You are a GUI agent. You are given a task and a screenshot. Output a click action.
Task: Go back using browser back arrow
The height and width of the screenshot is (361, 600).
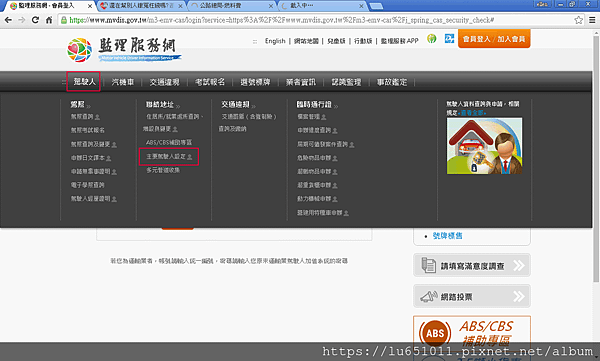tap(8, 20)
